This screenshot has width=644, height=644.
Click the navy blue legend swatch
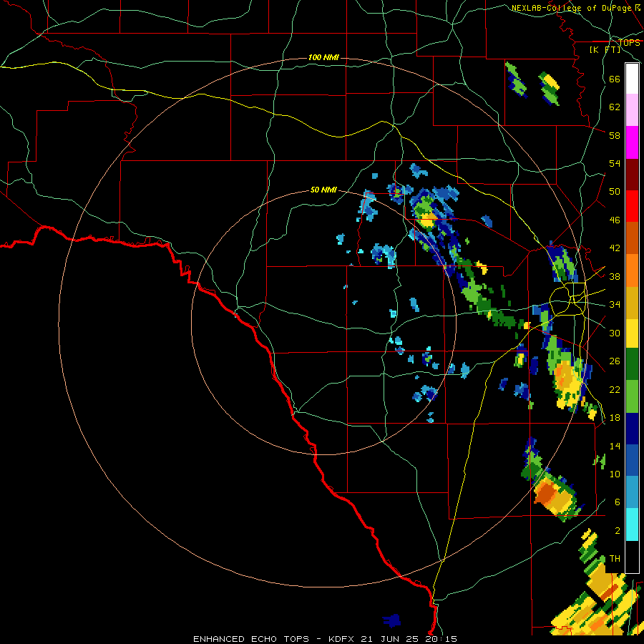coord(632,429)
